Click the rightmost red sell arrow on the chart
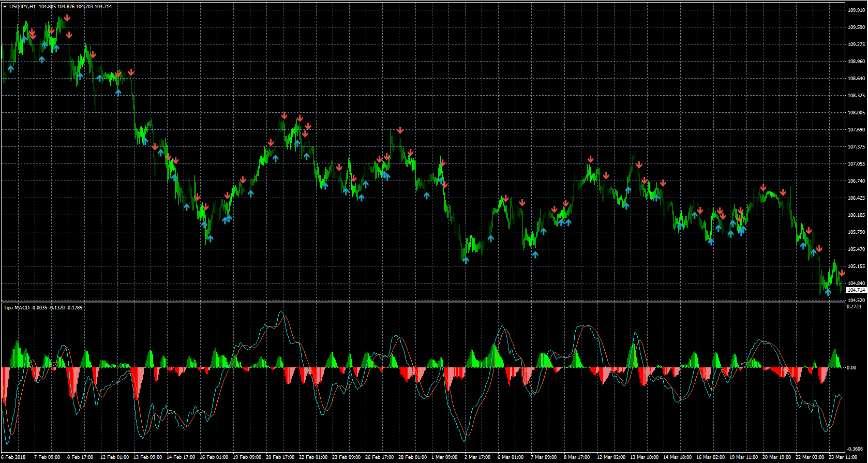This screenshot has height=463, width=868. coord(842,273)
